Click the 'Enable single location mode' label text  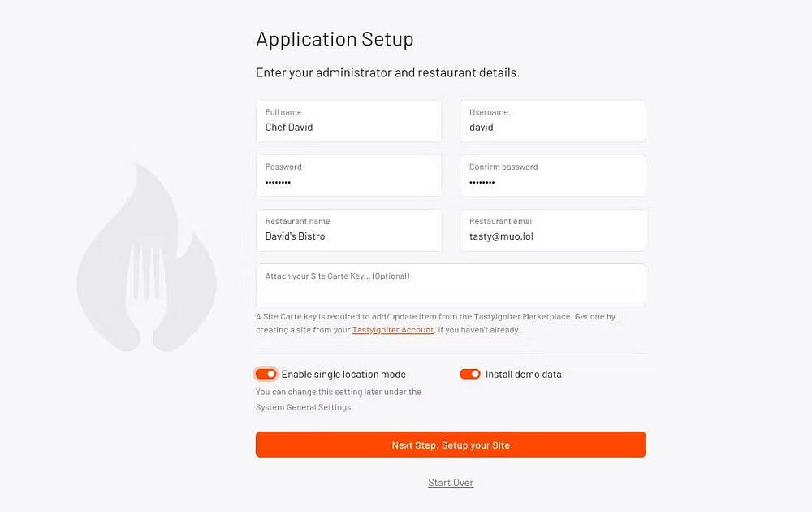(x=343, y=375)
